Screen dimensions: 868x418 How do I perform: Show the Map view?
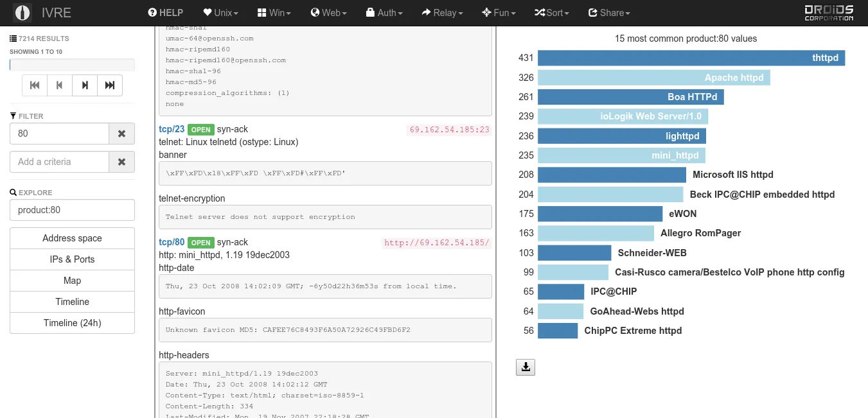point(72,280)
